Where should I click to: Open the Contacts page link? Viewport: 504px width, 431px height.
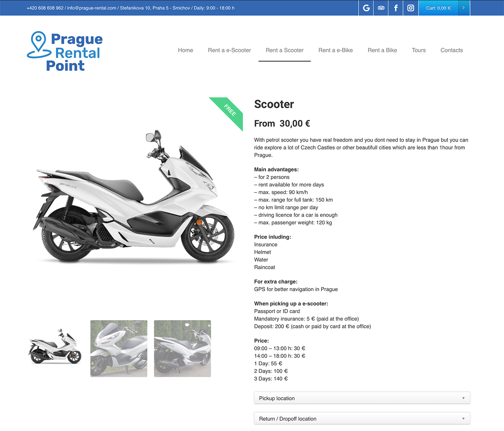click(x=452, y=50)
